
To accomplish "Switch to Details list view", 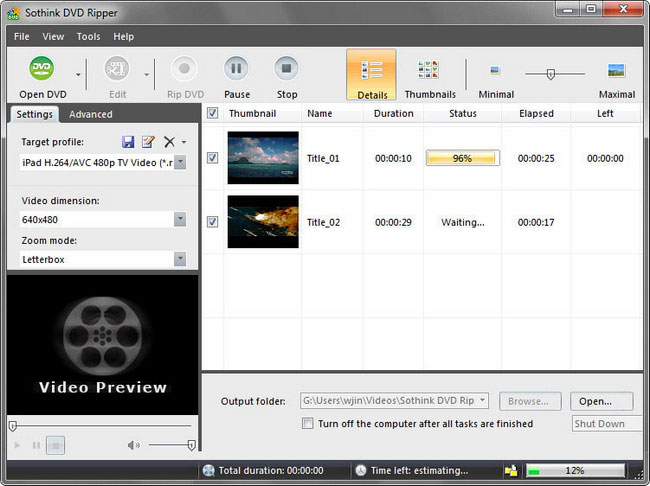I will pyautogui.click(x=371, y=75).
